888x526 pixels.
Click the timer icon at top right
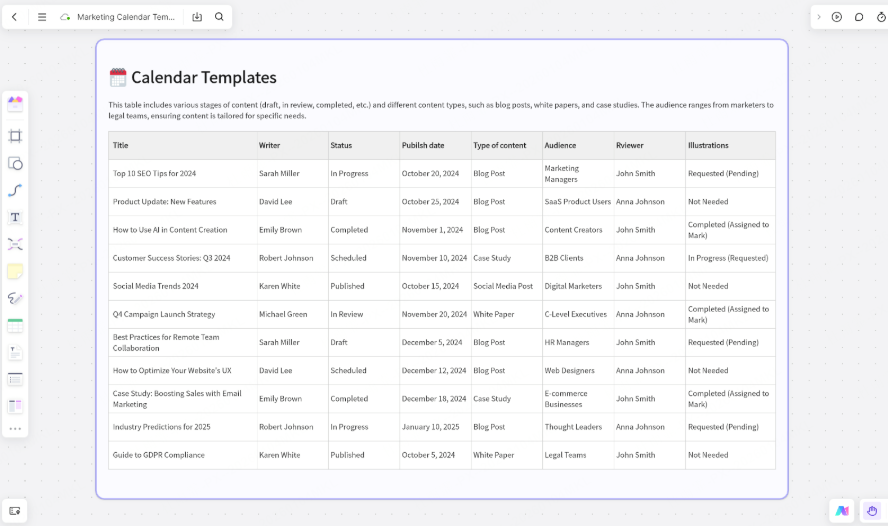tap(877, 17)
